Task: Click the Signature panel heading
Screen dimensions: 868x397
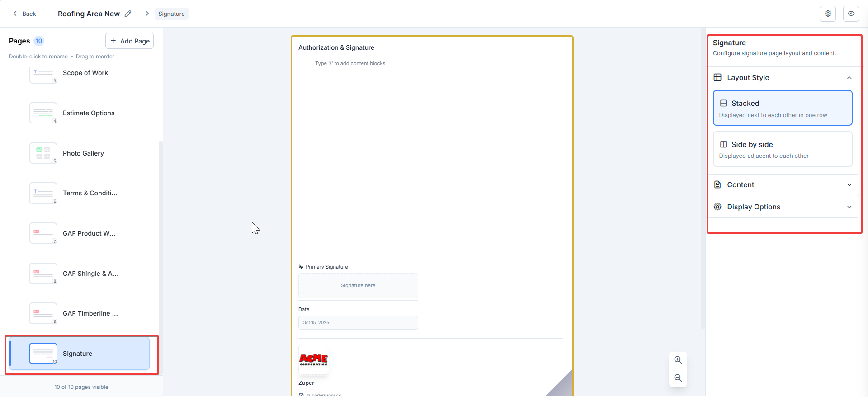Action: [x=729, y=43]
